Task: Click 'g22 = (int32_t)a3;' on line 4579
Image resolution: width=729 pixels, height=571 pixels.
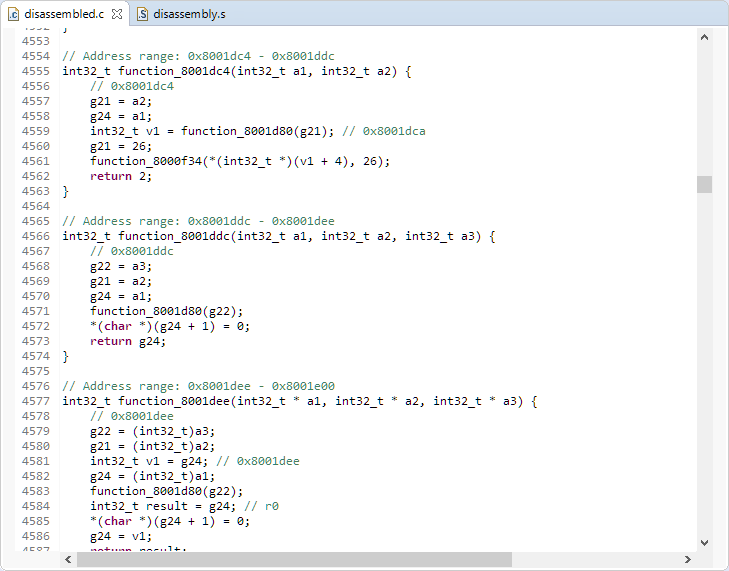Action: click(152, 432)
